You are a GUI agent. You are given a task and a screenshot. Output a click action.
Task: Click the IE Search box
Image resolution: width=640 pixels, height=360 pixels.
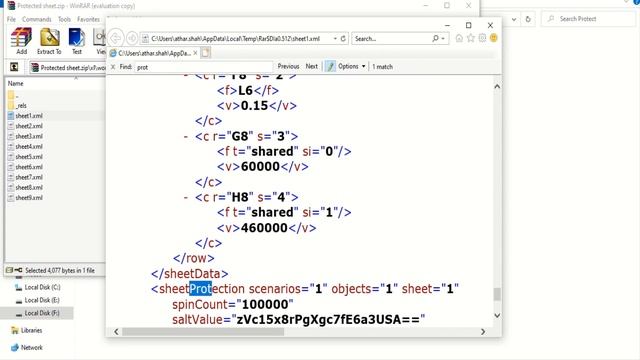tap(391, 38)
